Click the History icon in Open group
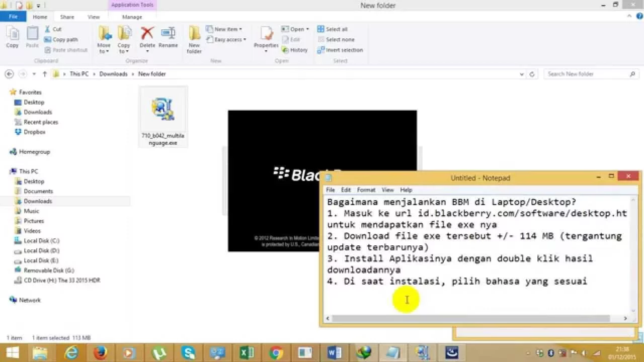The width and height of the screenshot is (644, 362). [x=285, y=50]
